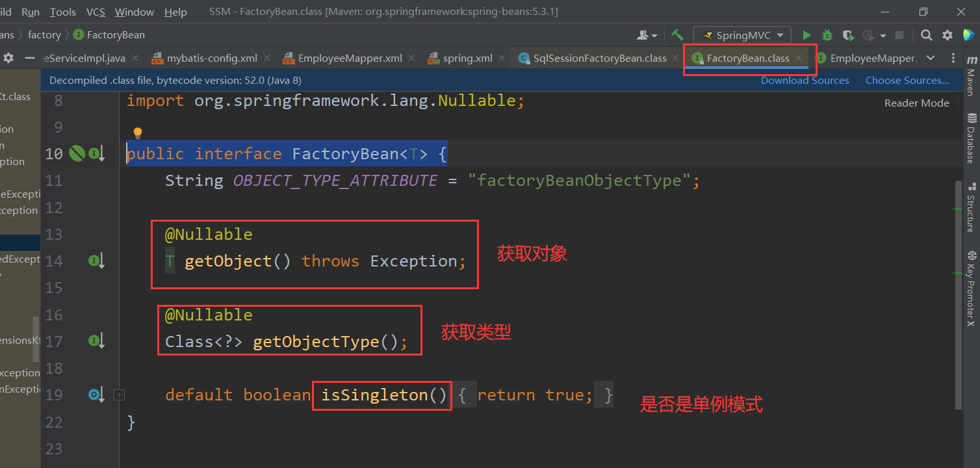Click the project panel scrollbar thumb
This screenshot has height=468, width=980.
pyautogui.click(x=36, y=339)
